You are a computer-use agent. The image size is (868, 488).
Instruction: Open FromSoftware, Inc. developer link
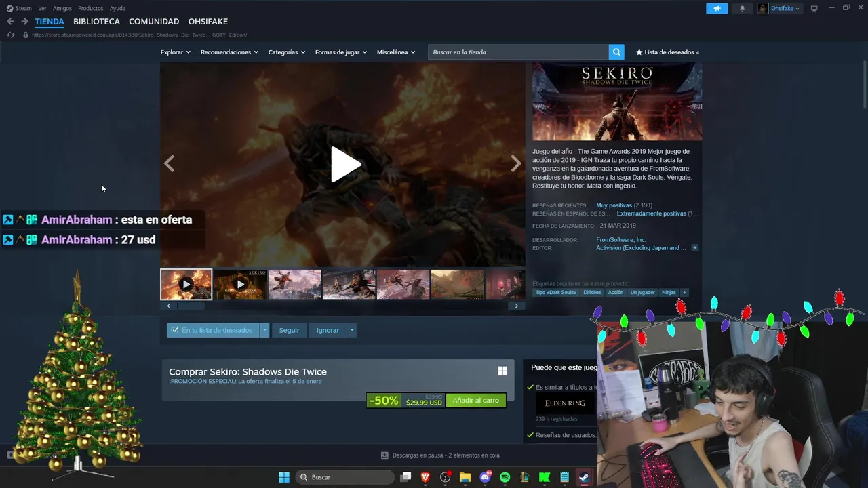click(x=620, y=240)
